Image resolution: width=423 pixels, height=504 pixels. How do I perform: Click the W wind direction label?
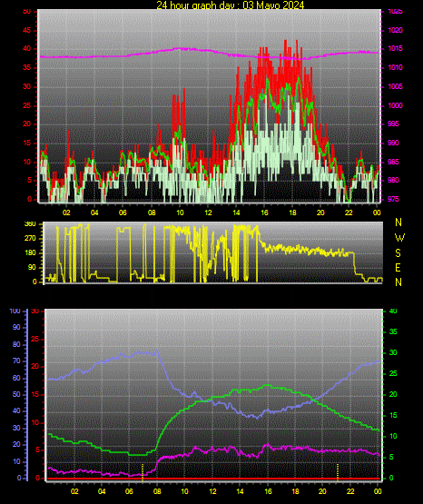[x=399, y=238]
